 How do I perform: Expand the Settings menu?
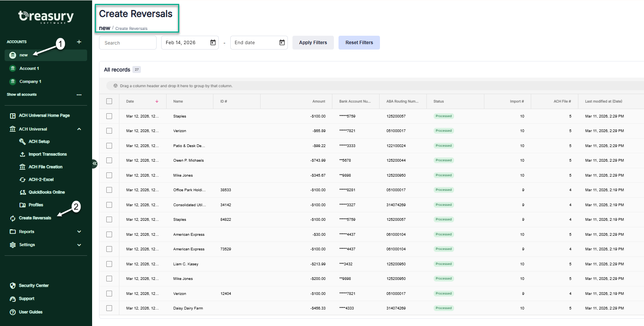pyautogui.click(x=79, y=245)
